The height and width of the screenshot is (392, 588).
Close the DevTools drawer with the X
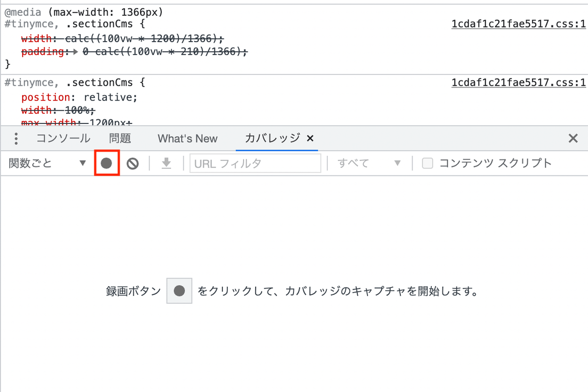[573, 138]
